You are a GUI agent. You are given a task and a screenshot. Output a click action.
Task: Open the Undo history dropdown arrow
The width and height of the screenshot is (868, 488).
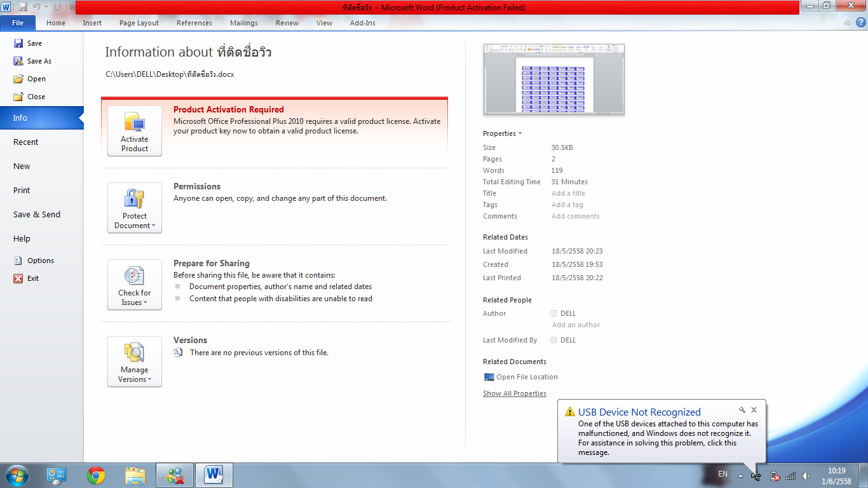[46, 7]
